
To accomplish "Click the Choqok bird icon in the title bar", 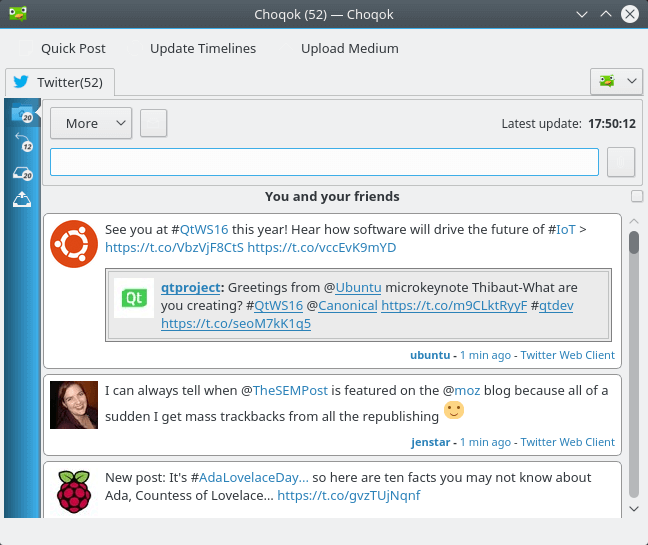I will 17,15.
